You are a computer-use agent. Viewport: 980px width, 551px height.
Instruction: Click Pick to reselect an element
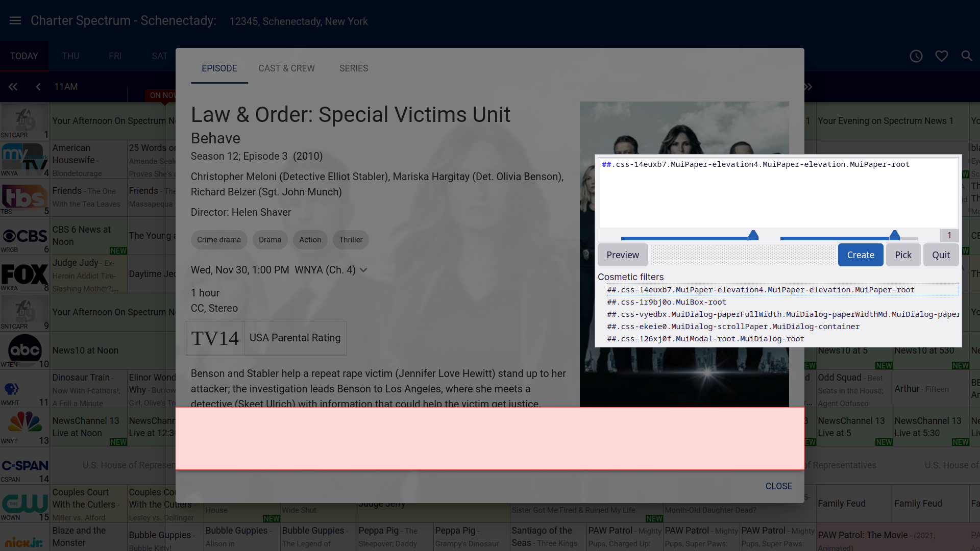[903, 255]
